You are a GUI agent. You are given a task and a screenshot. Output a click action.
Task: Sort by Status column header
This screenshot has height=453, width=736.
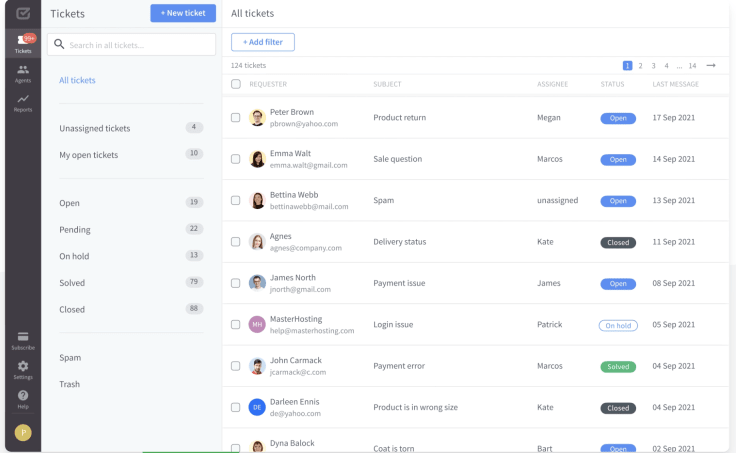click(x=612, y=84)
